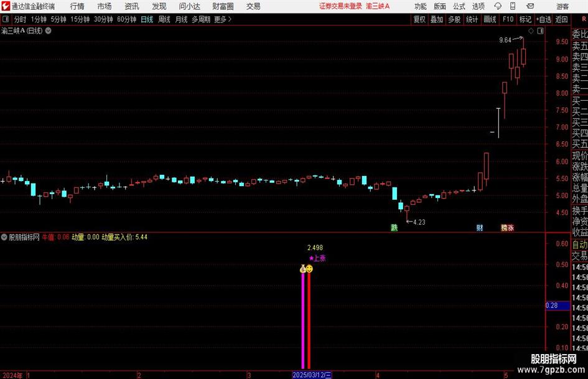Click the 复权 button

click(x=419, y=19)
